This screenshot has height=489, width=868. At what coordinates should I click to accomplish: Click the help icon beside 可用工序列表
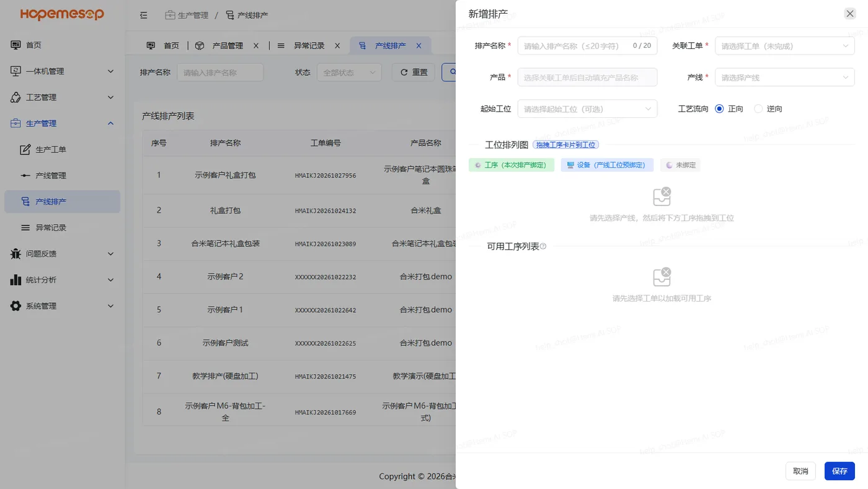[x=543, y=246]
